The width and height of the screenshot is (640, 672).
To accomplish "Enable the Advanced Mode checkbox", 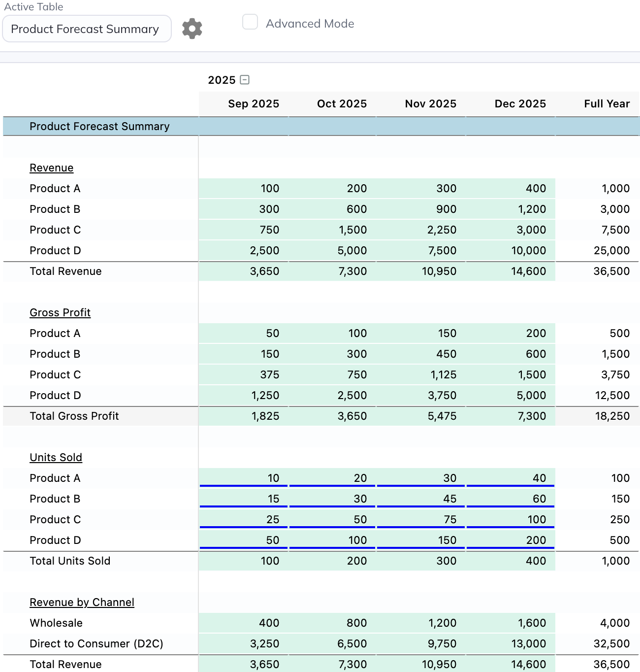I will (x=250, y=22).
